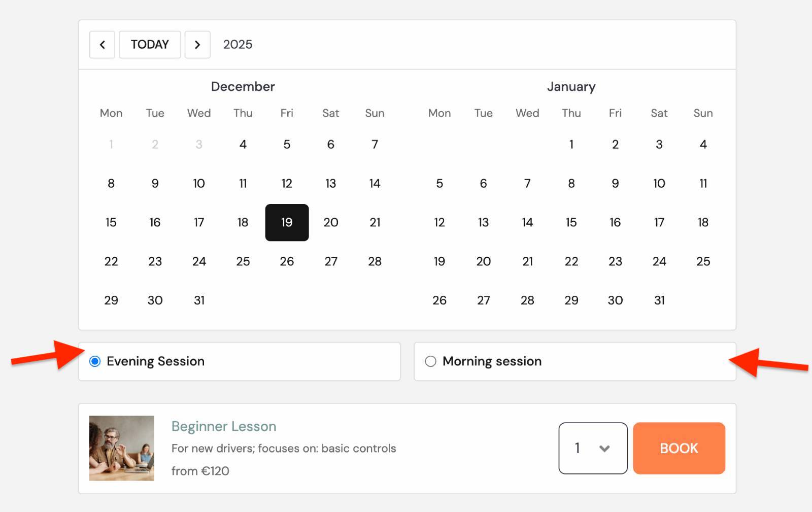Select December 8 in the calendar
The height and width of the screenshot is (512, 812).
(x=111, y=183)
